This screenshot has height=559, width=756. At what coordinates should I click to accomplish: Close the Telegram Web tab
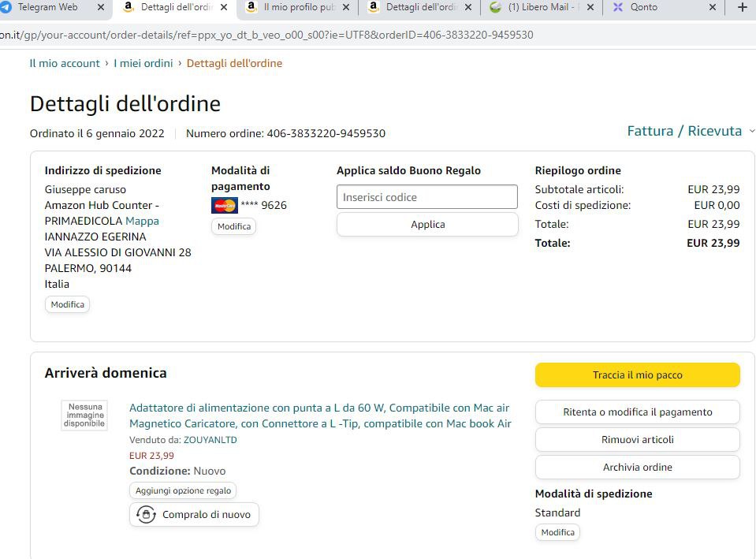(x=100, y=7)
